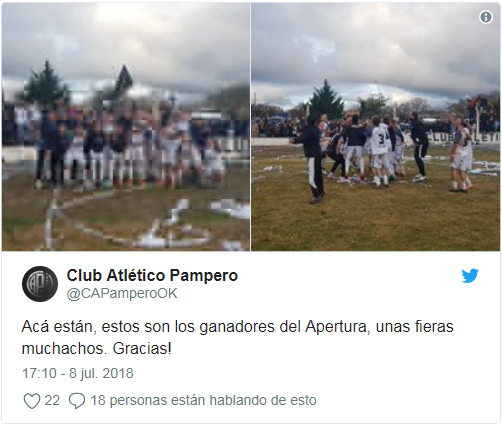
Task: View the celebrating players photo on the right
Action: tap(376, 127)
